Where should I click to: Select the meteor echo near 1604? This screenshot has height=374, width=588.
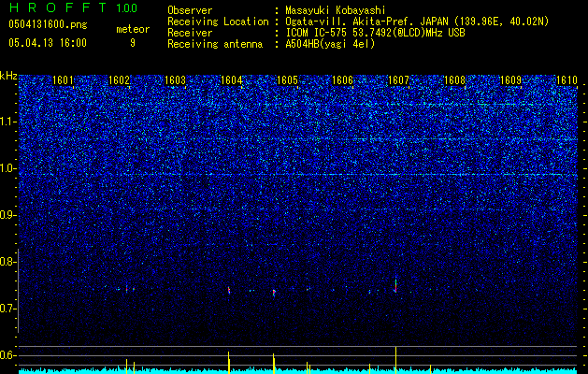click(229, 291)
